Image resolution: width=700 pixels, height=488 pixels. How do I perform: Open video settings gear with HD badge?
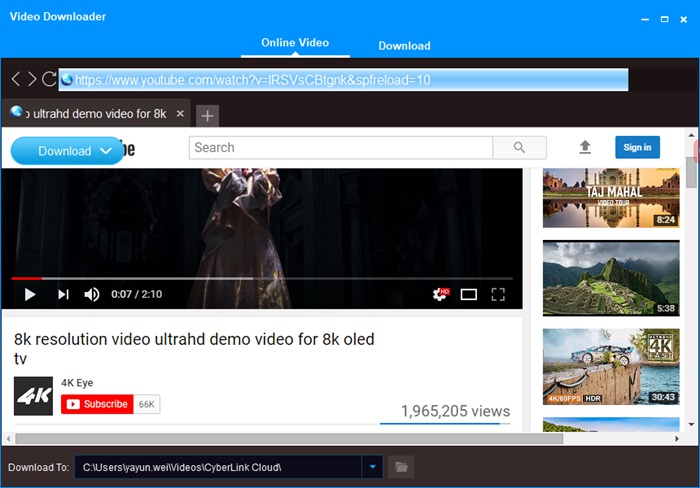point(441,294)
